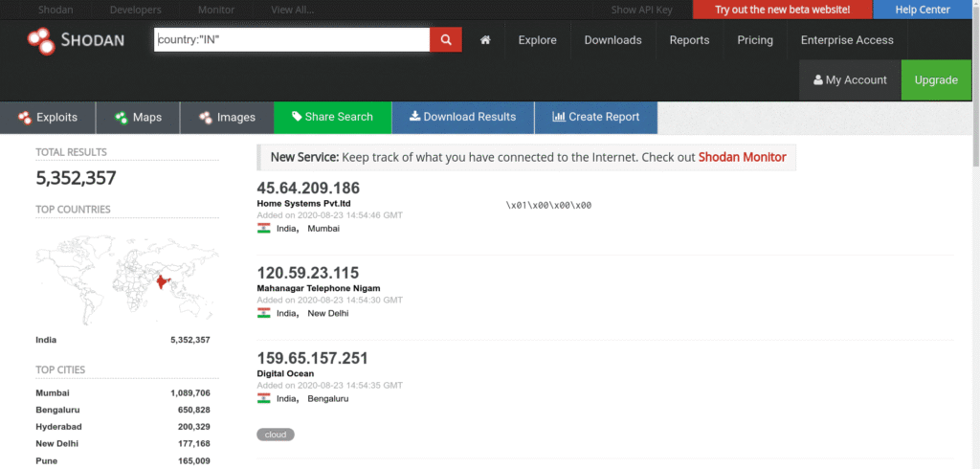This screenshot has height=469, width=980.
Task: Click Mahanagar Telephone Nigam organization
Action: click(x=319, y=288)
